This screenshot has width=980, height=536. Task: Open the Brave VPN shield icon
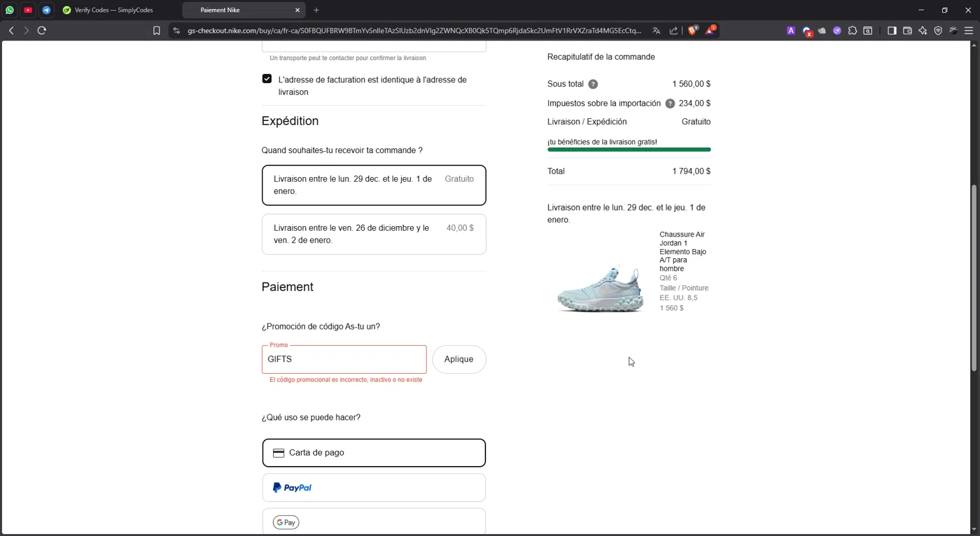click(938, 31)
